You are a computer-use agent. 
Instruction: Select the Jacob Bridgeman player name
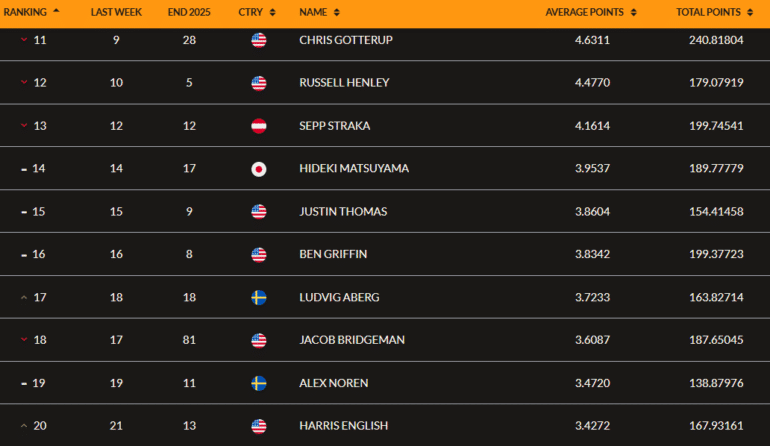pos(352,340)
